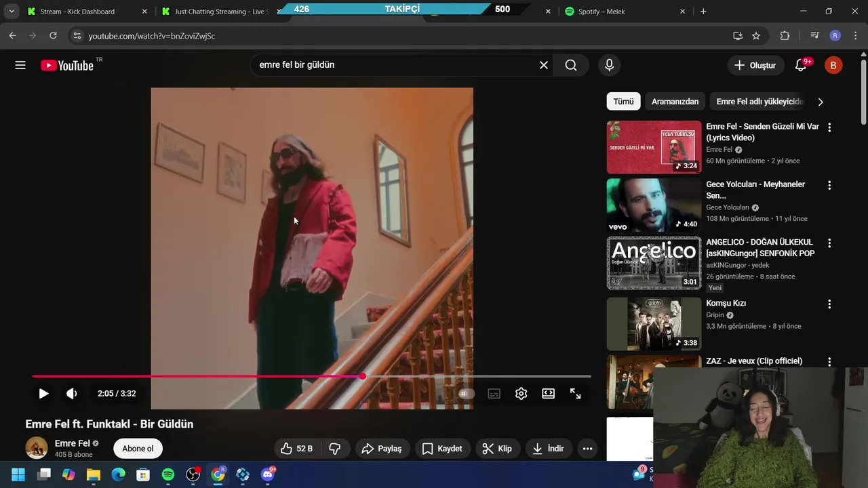Toggle the autoplay switch in player
The image size is (868, 488).
465,394
